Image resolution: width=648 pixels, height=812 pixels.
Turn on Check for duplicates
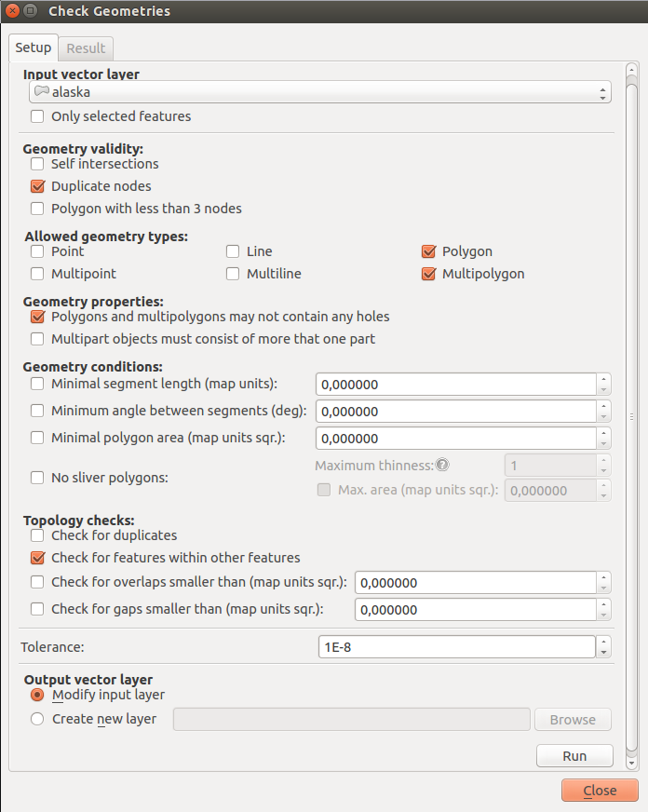(x=37, y=535)
